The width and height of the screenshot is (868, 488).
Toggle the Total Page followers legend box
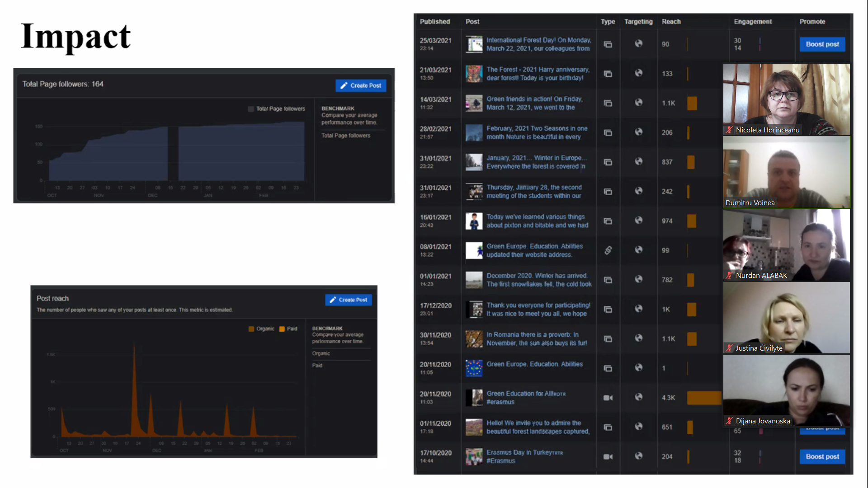click(x=251, y=109)
